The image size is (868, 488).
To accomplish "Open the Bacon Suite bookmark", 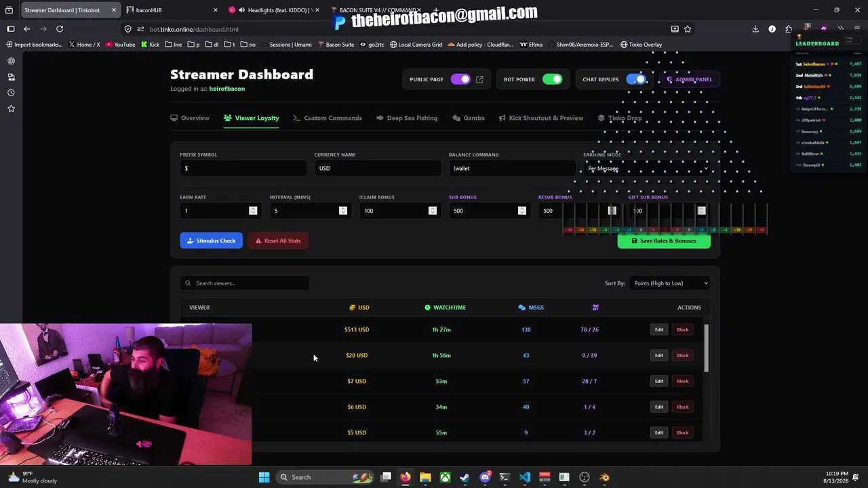I will point(336,45).
